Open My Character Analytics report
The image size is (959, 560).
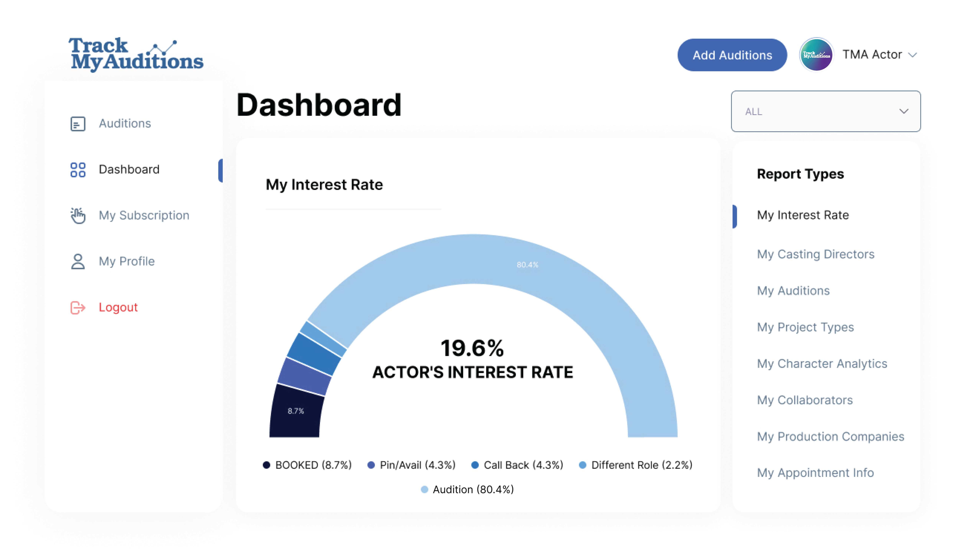[x=822, y=364]
